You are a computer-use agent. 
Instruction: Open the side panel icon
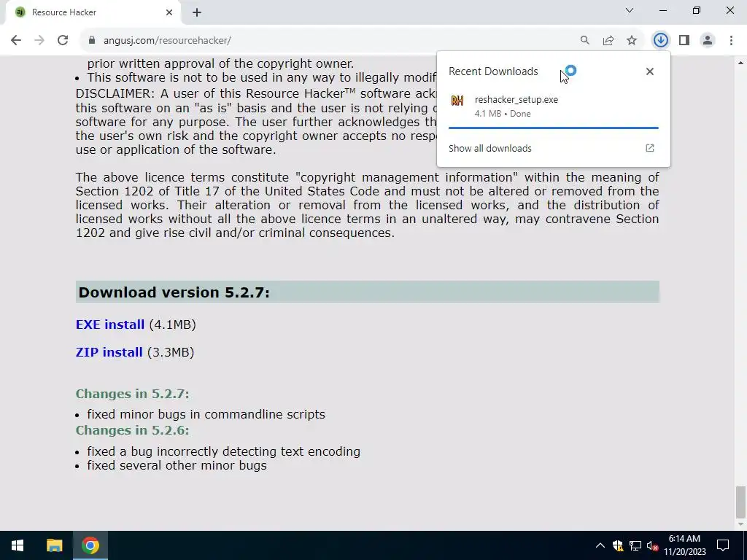[x=684, y=41]
